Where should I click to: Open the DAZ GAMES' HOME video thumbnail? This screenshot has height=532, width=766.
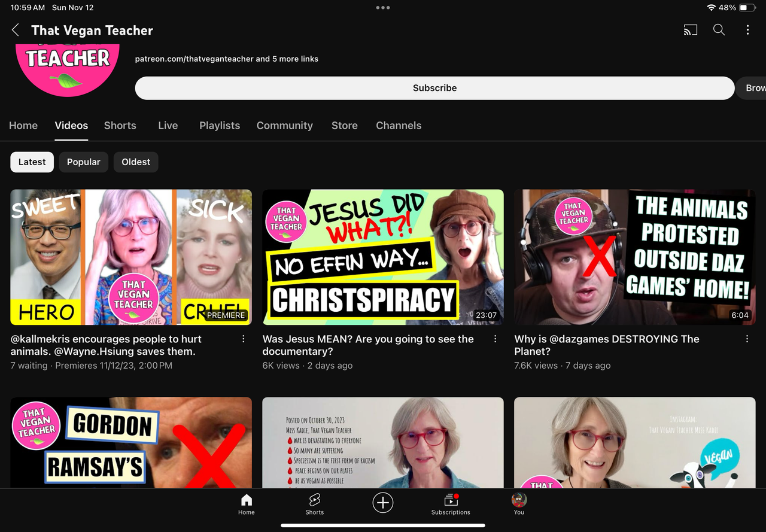pyautogui.click(x=635, y=257)
